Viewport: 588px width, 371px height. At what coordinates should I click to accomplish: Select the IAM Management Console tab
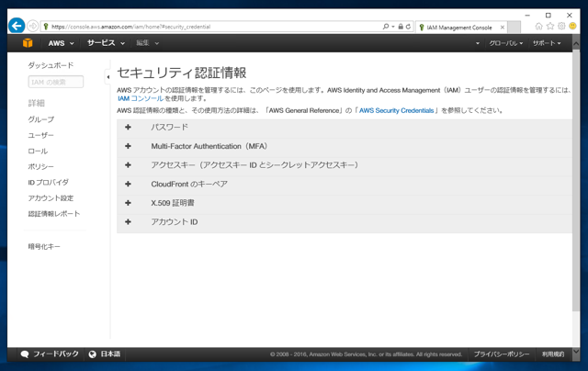point(461,28)
